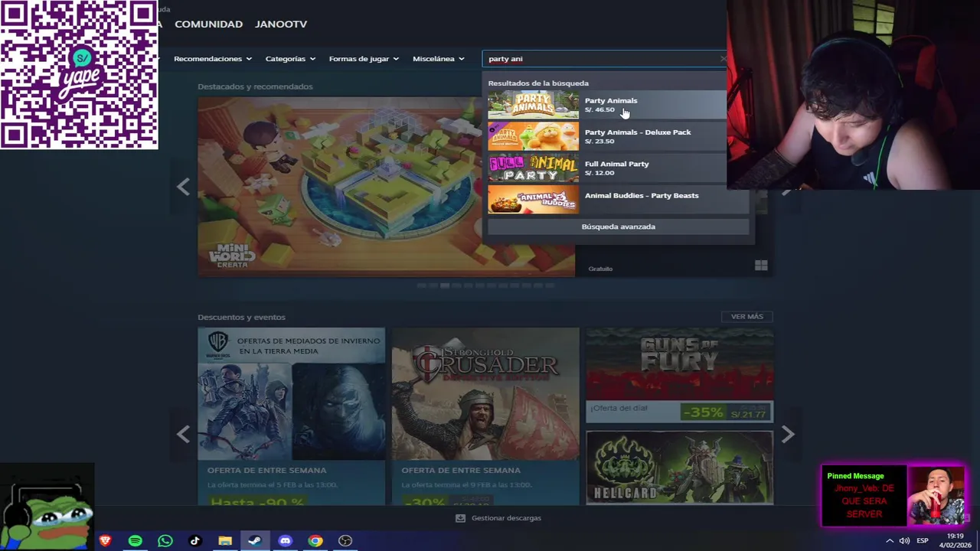Open OBS Studio from the taskbar
The height and width of the screenshot is (551, 980).
tap(345, 541)
